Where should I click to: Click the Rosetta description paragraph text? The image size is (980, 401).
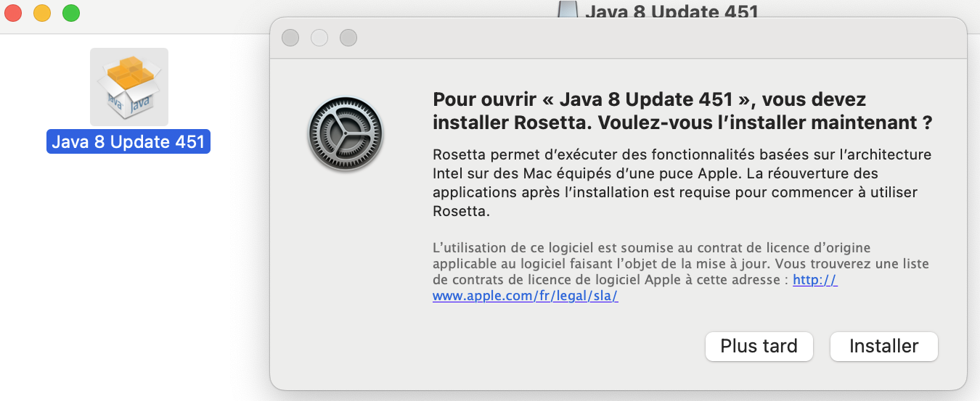point(682,183)
